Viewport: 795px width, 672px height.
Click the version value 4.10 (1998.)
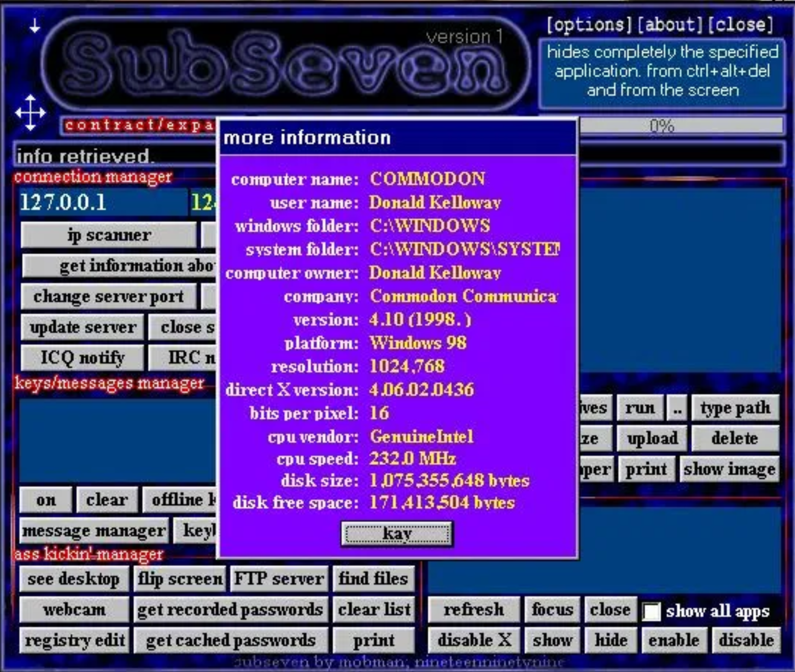(420, 320)
